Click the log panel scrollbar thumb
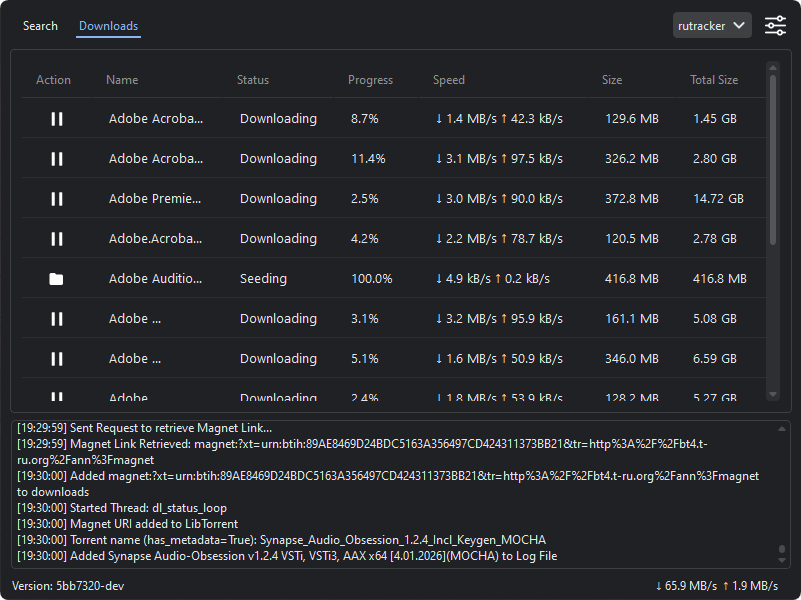The height and width of the screenshot is (600, 801). pos(782,549)
